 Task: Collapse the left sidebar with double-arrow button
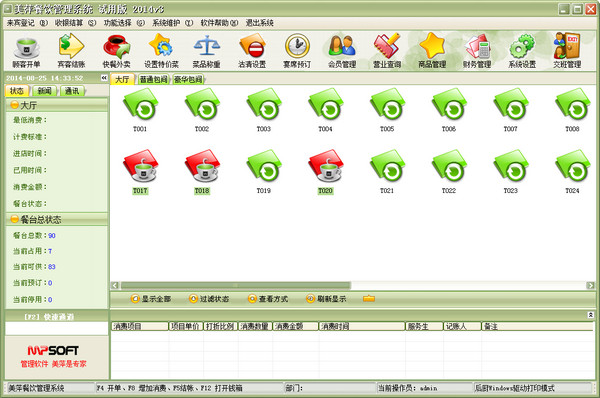(x=104, y=78)
